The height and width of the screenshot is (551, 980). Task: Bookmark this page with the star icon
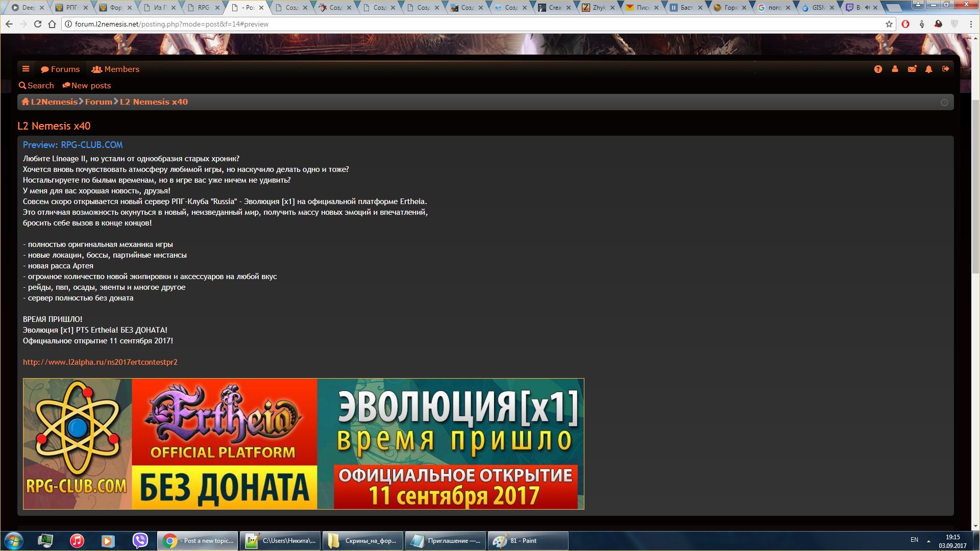(x=889, y=24)
